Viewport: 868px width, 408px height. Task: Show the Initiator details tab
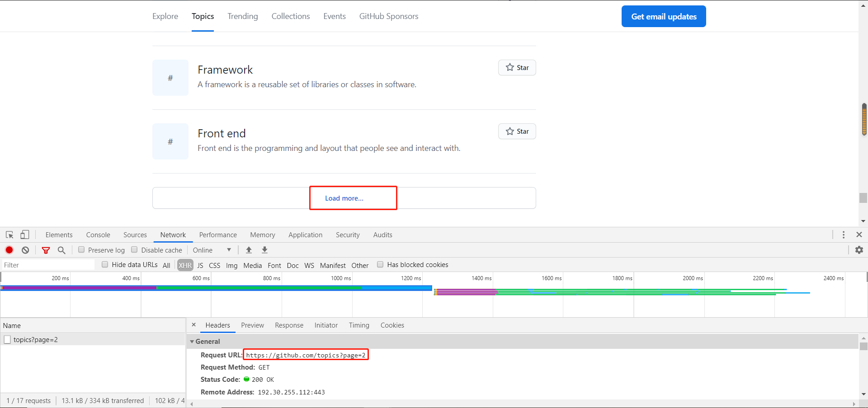point(326,325)
